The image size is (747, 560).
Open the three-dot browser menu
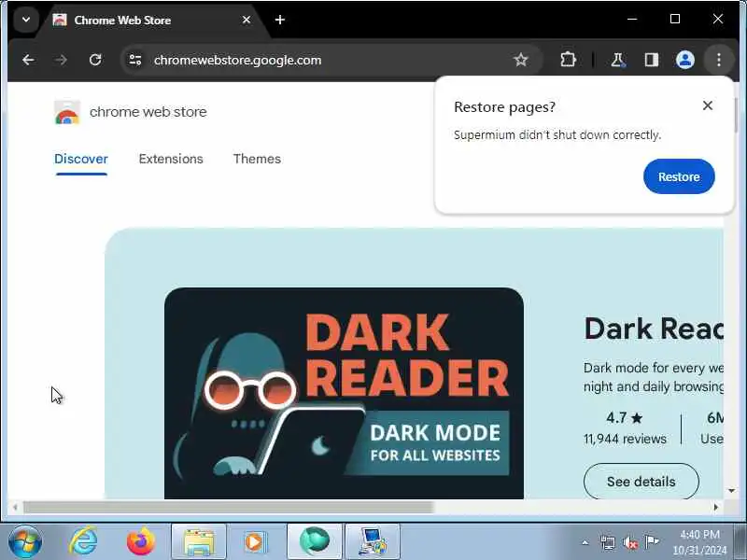pyautogui.click(x=718, y=60)
